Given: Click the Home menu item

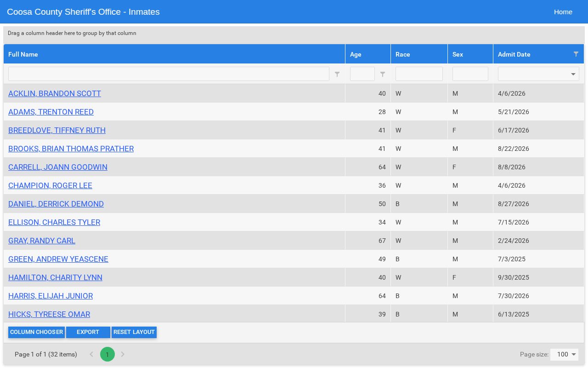Looking at the screenshot, I should (x=563, y=12).
